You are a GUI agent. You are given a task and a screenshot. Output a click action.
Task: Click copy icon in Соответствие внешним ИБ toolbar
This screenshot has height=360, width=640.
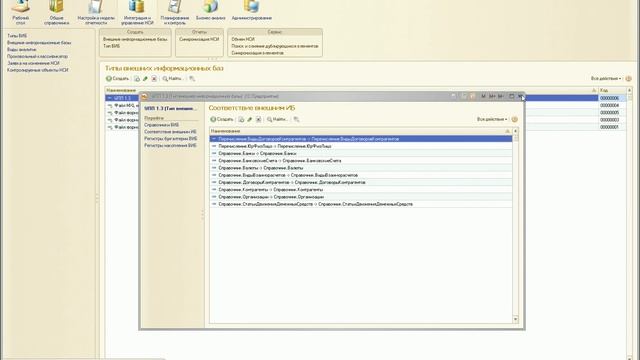[241, 119]
